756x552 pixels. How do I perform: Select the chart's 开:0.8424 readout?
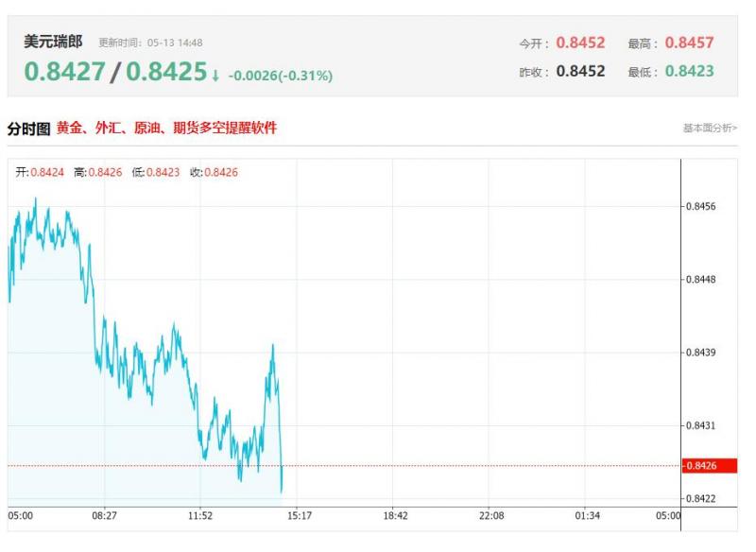(40, 172)
